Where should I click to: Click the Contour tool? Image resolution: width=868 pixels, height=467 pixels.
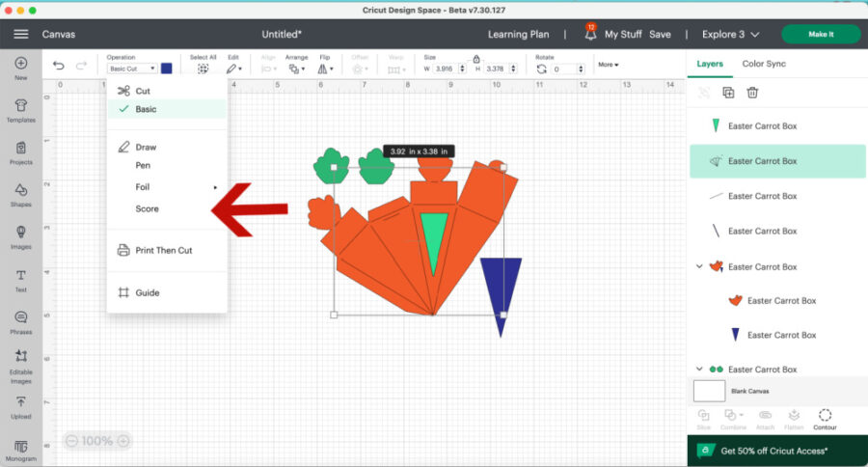click(x=825, y=417)
